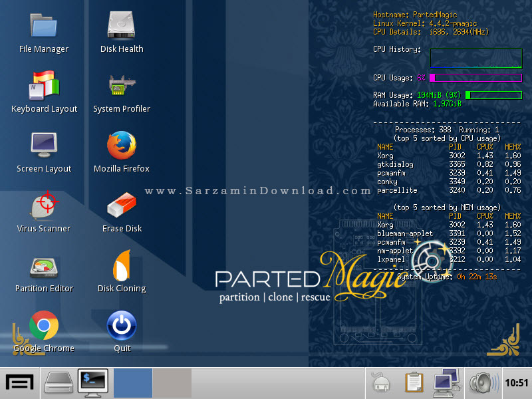Open the Keyboard Layout icon
The height and width of the screenshot is (399, 532).
[x=44, y=85]
